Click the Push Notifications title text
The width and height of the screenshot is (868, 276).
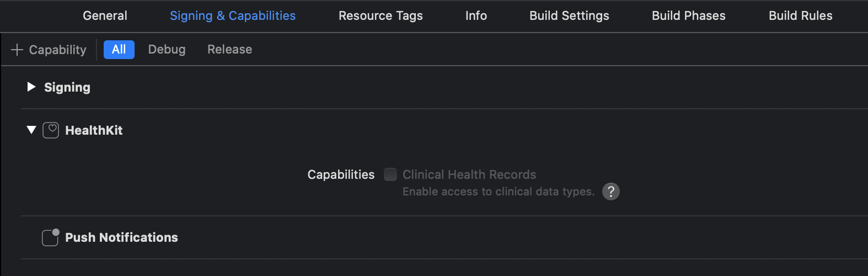[x=121, y=237]
